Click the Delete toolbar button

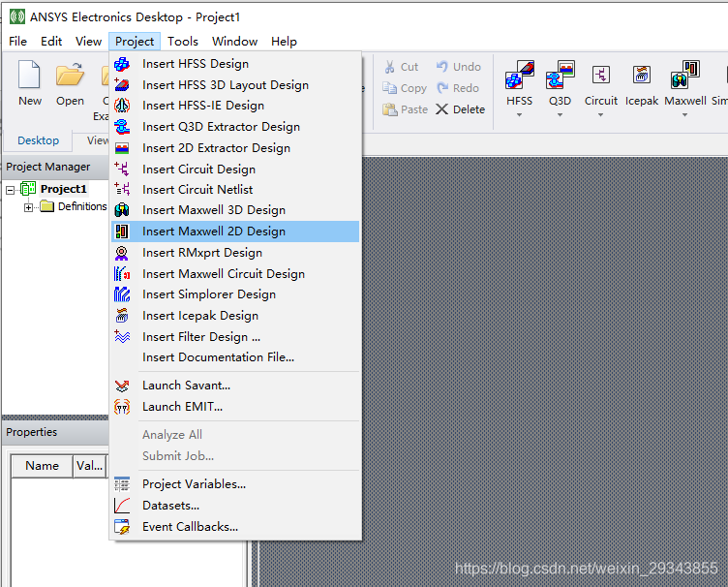coord(460,109)
